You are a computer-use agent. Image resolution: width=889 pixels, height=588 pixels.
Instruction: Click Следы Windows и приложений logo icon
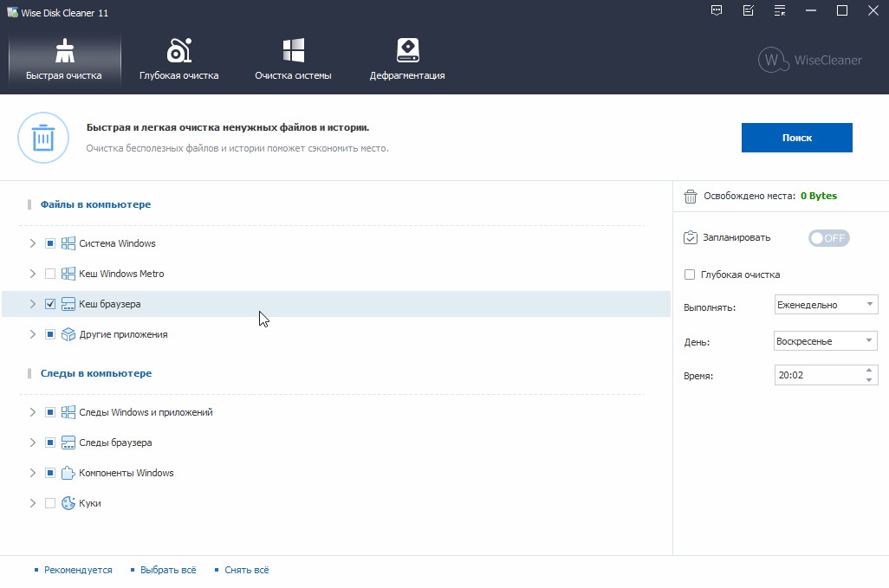point(68,412)
